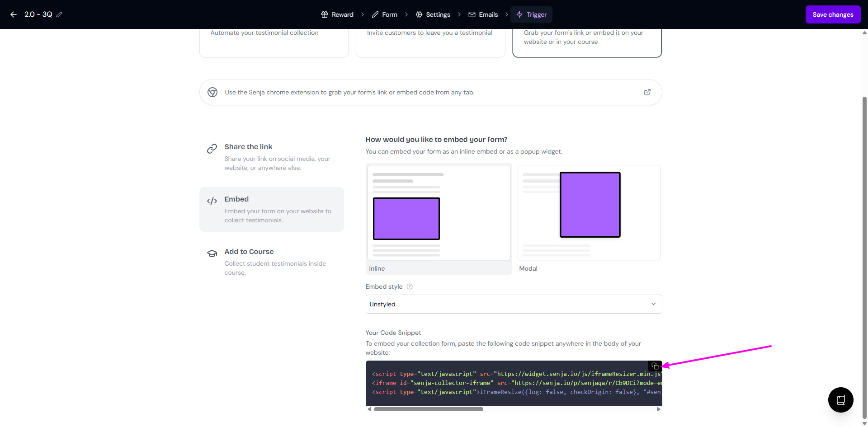Choose the Modal embed option
The image size is (868, 427).
point(589,213)
